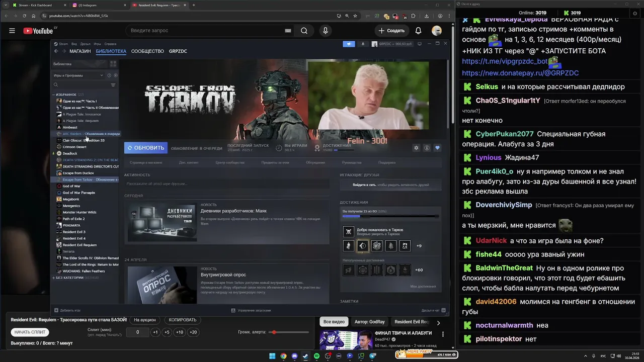Select Deadlock in the Steam library
The image size is (644, 362).
(70, 153)
